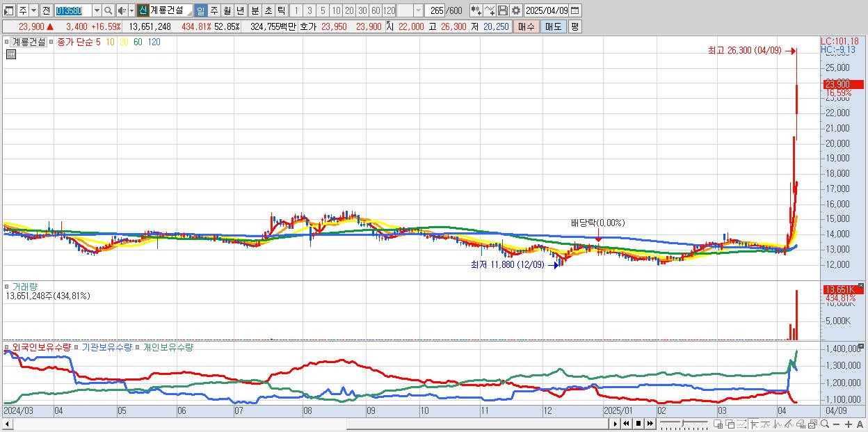This screenshot has width=868, height=432.
Task: Click the small maximize icon on volume price tag
Action: (x=860, y=286)
